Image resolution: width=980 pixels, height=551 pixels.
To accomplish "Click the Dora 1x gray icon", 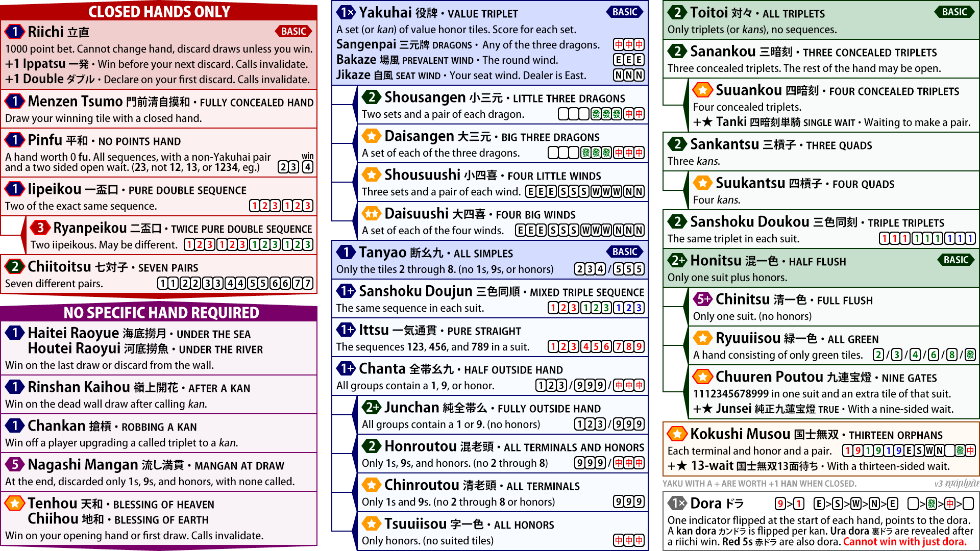I will click(677, 503).
